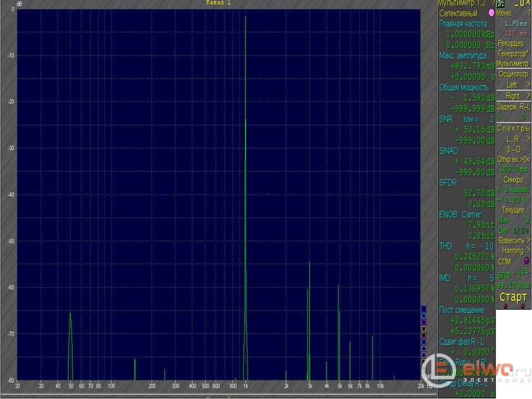Viewport: 532px width, 399px height.
Task: Open help icon next to Мультиметр 1,2
Action: point(492,3)
